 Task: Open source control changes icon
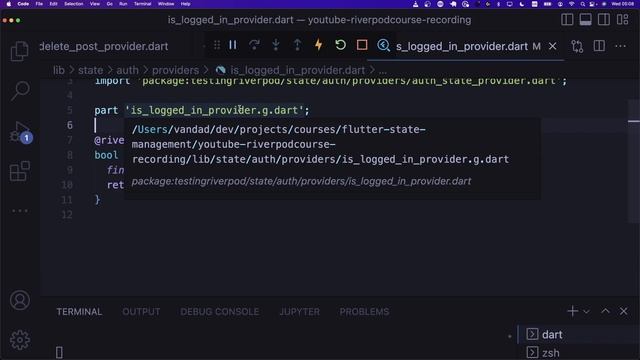[577, 46]
